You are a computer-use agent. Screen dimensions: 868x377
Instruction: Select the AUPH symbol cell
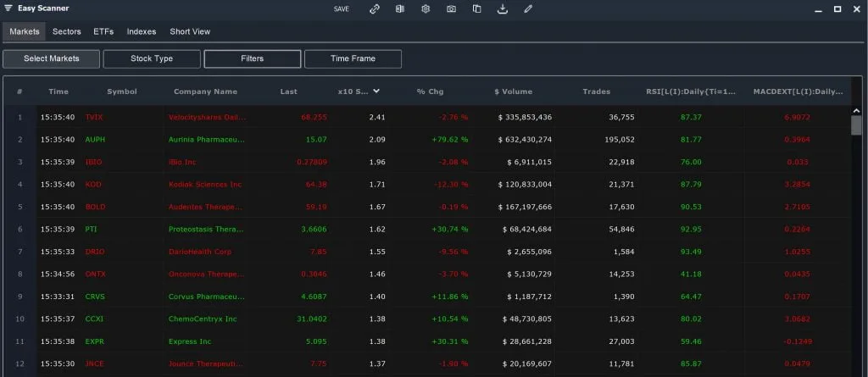[95, 140]
